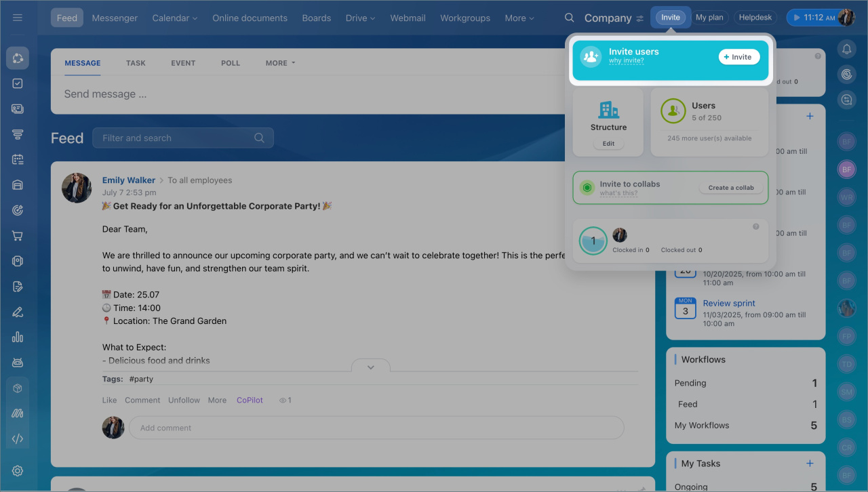Open the shopping cart icon in sidebar
This screenshot has height=492, width=868.
pos(18,236)
